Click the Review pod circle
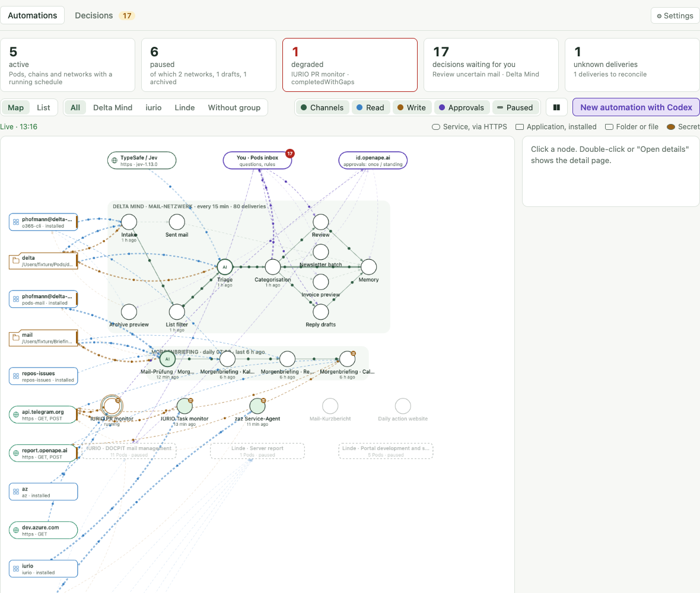700x593 pixels. pyautogui.click(x=320, y=222)
